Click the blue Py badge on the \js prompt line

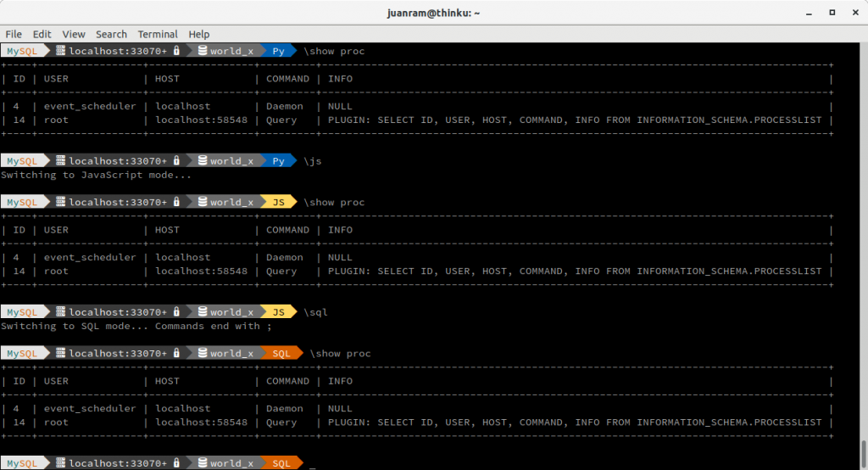tap(278, 161)
